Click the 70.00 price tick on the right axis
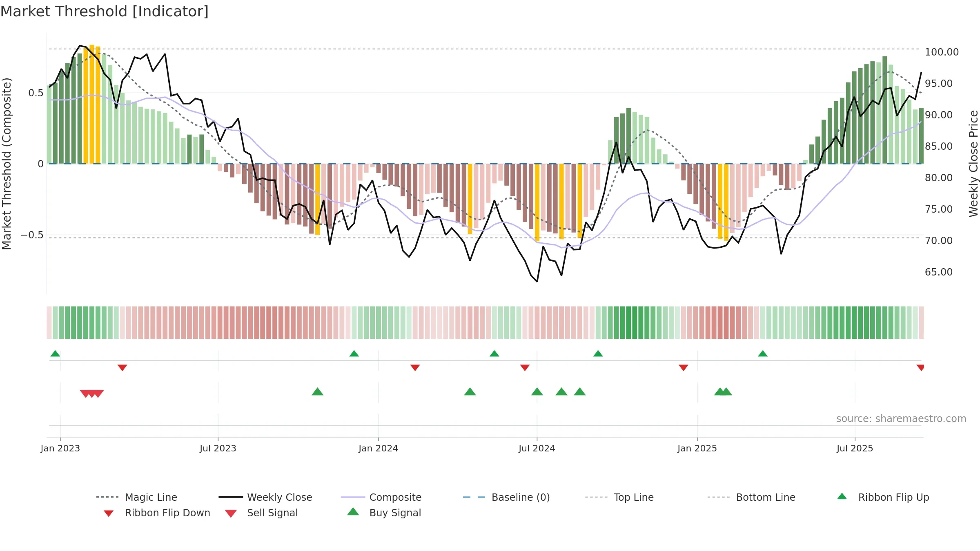The height and width of the screenshot is (551, 980). pyautogui.click(x=939, y=241)
